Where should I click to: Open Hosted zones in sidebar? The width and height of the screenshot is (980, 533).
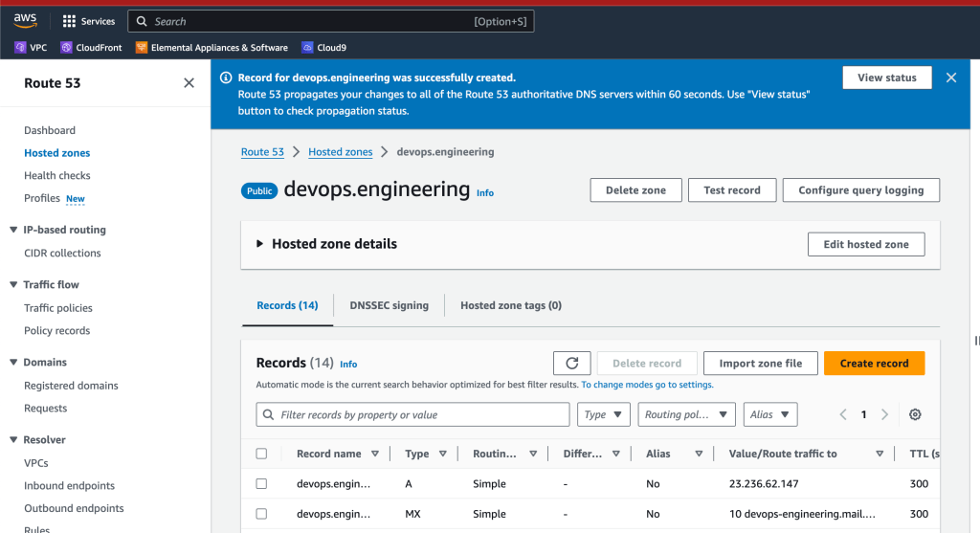56,152
